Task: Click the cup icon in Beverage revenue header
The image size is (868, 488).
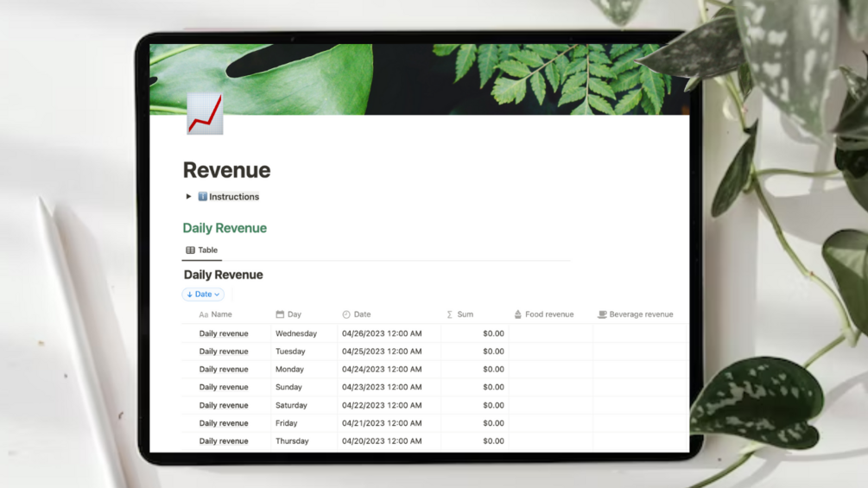Action: tap(602, 314)
